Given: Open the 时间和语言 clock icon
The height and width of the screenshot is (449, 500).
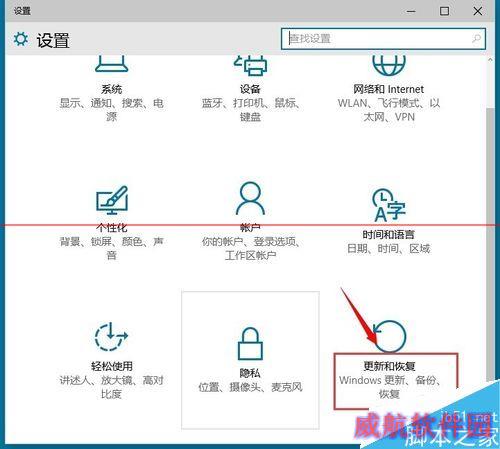Looking at the screenshot, I should click(389, 205).
